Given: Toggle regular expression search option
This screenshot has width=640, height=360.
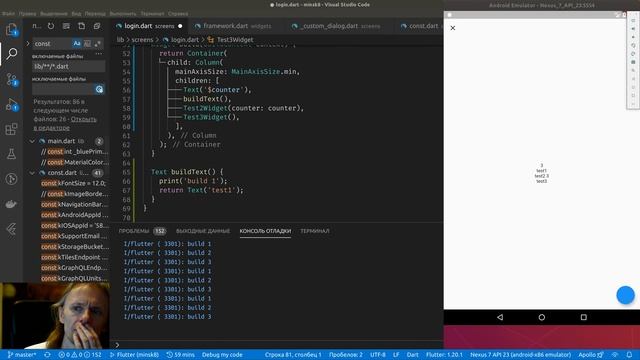Looking at the screenshot, I should [x=98, y=43].
